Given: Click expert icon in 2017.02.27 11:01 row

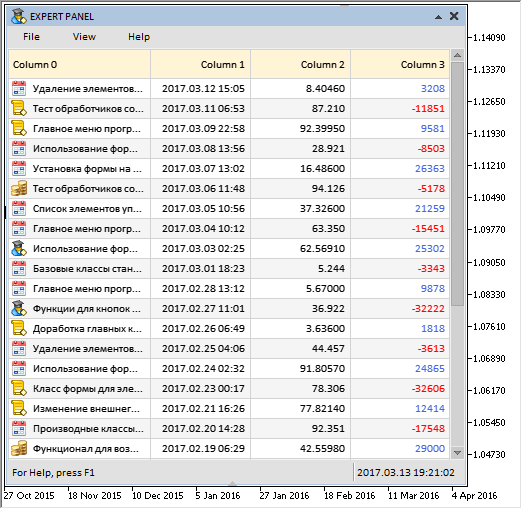Looking at the screenshot, I should (19, 308).
